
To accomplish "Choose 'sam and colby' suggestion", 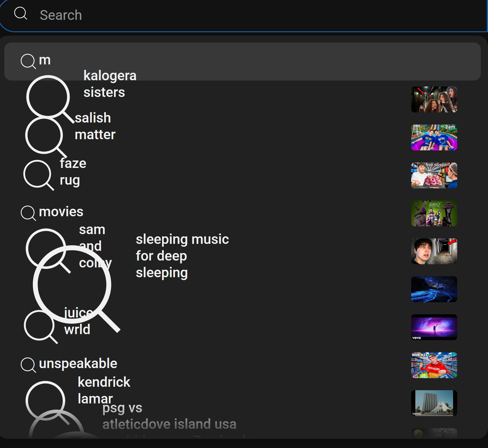I will [x=95, y=246].
